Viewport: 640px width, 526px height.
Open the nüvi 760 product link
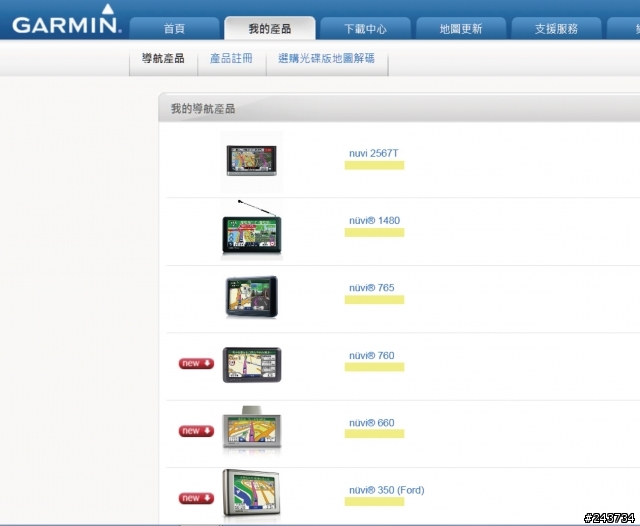pyautogui.click(x=371, y=355)
